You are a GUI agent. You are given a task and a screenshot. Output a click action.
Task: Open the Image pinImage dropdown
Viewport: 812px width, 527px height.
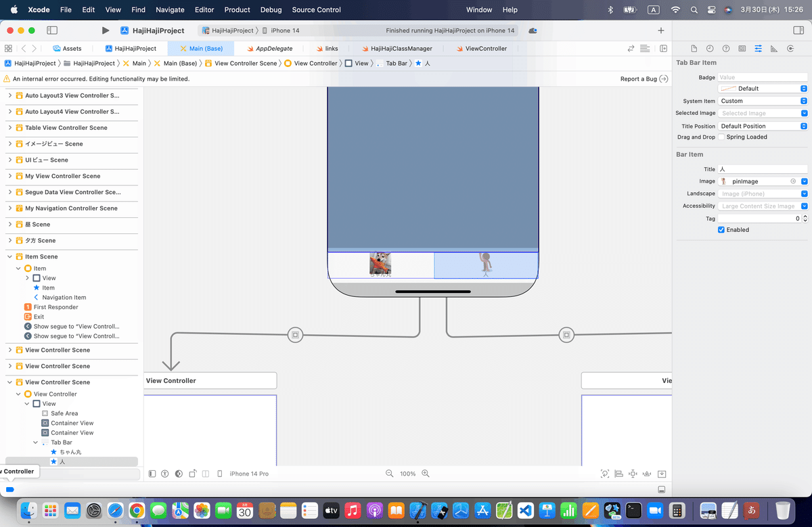(804, 181)
